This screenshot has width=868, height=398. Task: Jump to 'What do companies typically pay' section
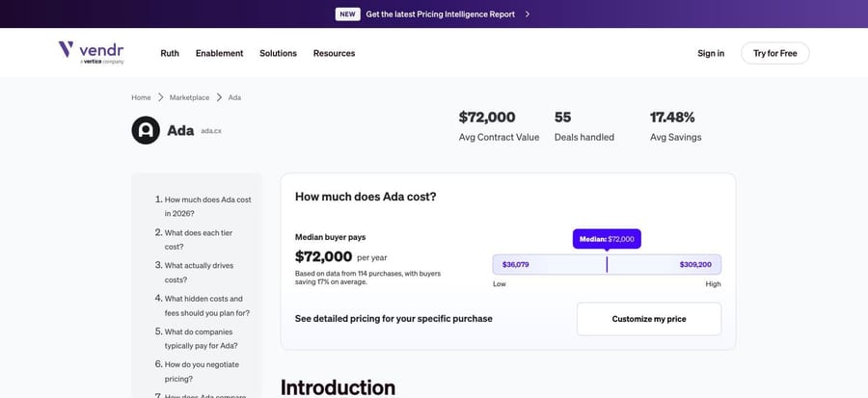201,339
